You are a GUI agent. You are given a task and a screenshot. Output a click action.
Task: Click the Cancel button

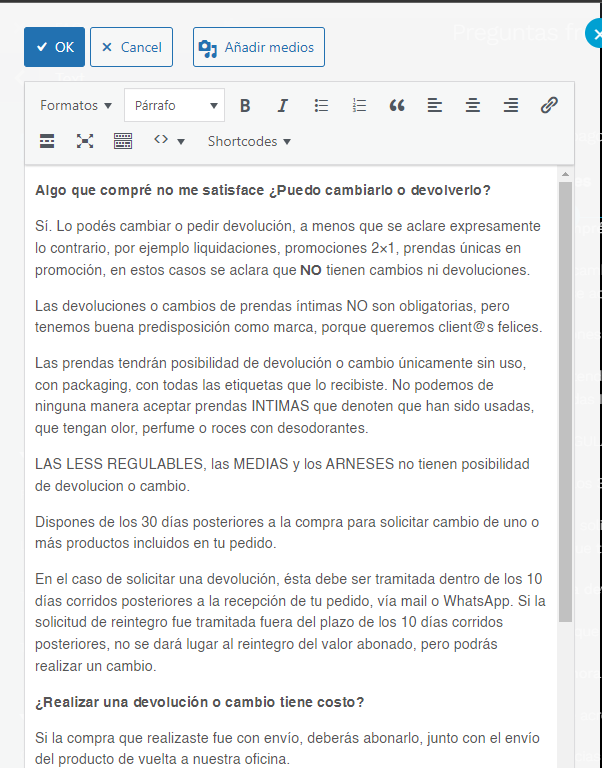pyautogui.click(x=131, y=47)
